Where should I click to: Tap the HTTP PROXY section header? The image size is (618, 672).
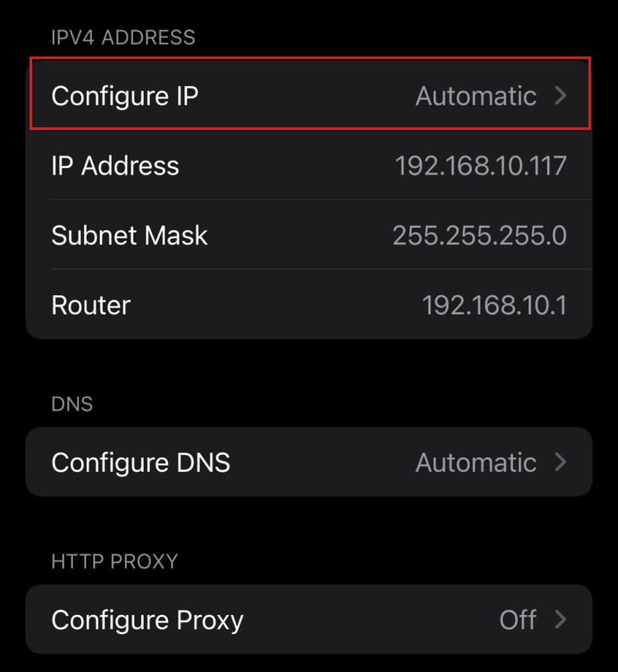click(x=114, y=561)
